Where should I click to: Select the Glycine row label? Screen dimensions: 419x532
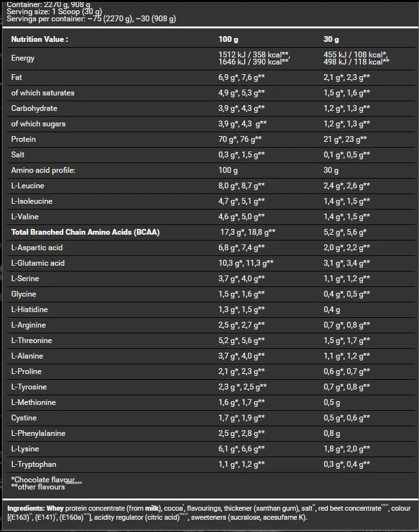coord(24,294)
